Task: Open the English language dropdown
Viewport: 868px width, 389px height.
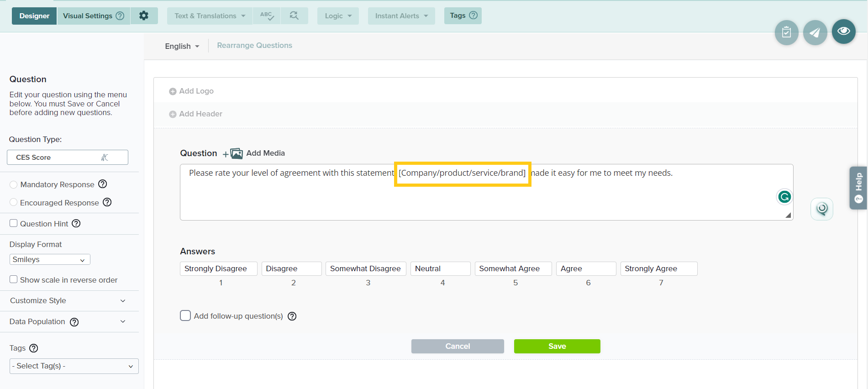Action: pos(182,46)
